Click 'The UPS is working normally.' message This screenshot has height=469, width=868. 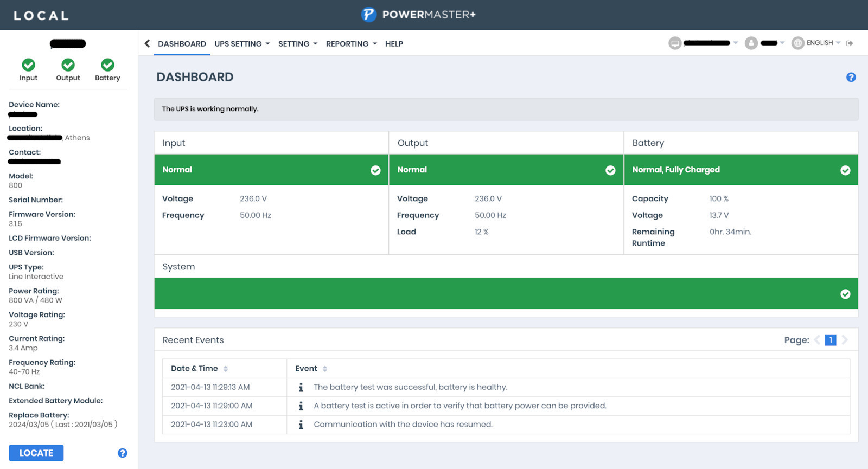tap(210, 109)
